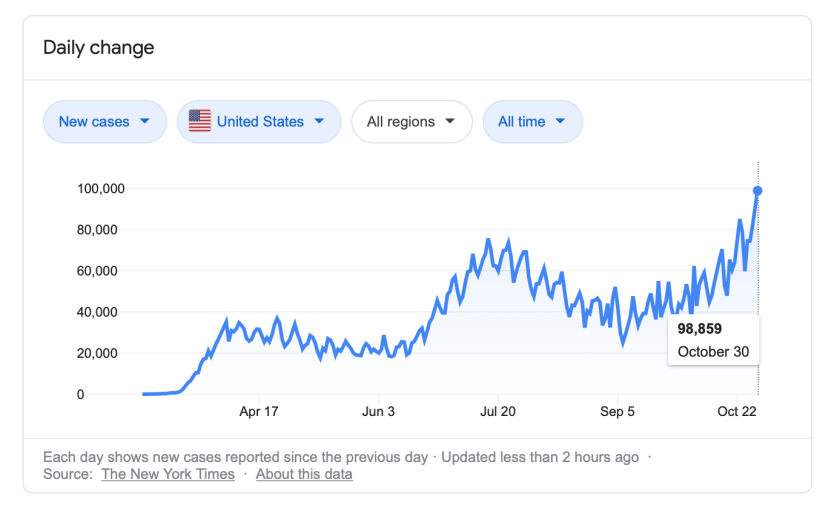Open the All time range dropdown
This screenshot has width=840, height=505.
coord(532,122)
